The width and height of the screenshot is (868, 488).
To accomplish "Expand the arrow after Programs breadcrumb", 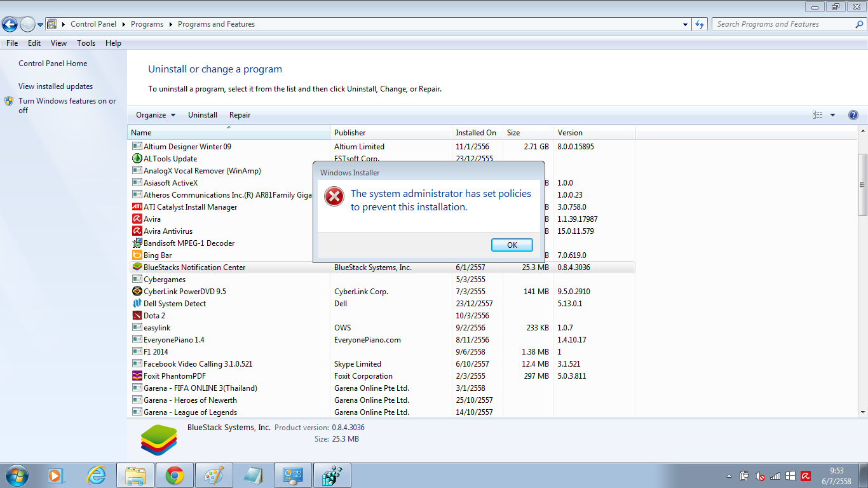I will click(x=170, y=24).
